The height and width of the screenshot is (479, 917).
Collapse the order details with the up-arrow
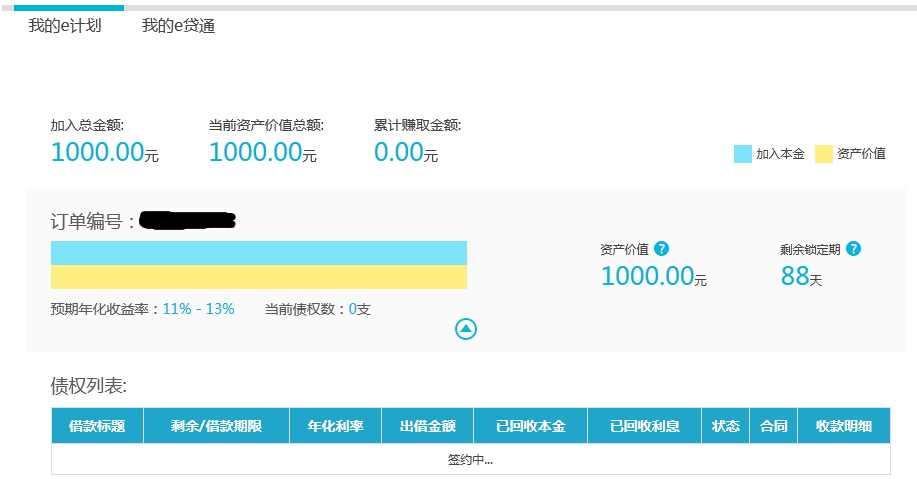click(x=466, y=329)
